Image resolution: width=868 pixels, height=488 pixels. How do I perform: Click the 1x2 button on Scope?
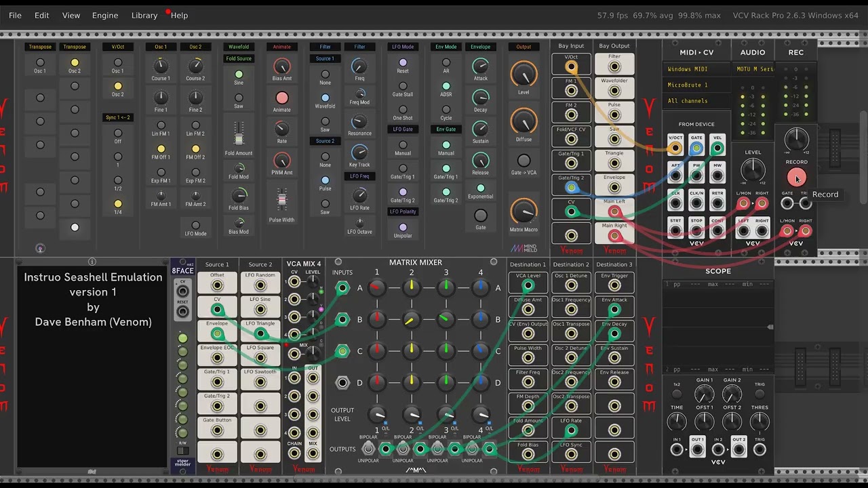pos(677,394)
